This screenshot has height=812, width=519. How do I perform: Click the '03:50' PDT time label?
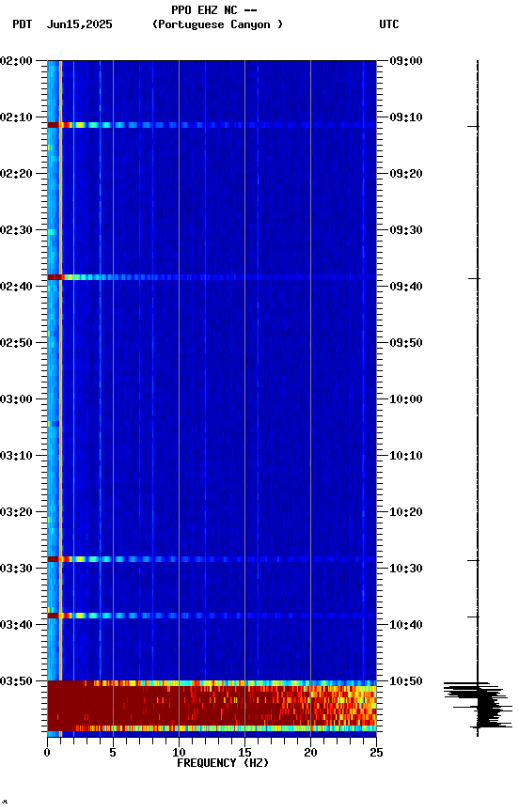[16, 681]
